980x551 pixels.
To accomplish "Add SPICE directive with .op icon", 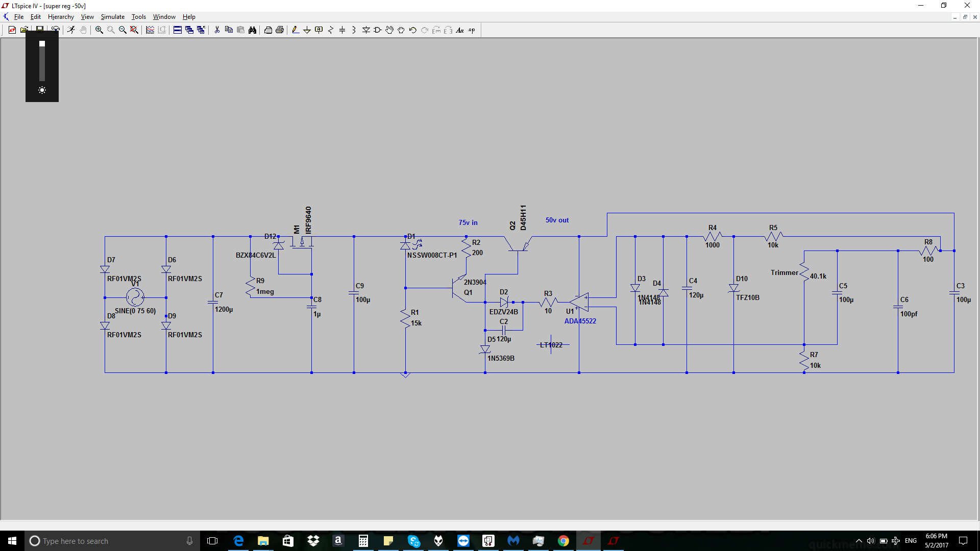I will click(x=472, y=30).
